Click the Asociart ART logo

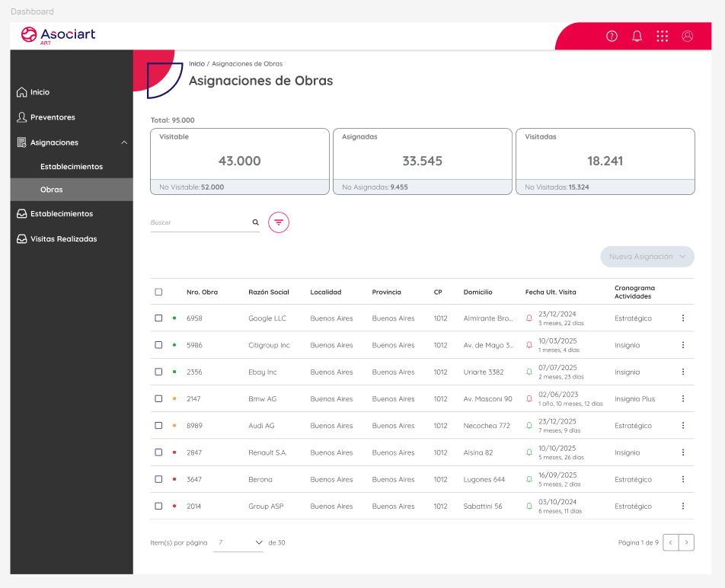pos(59,35)
